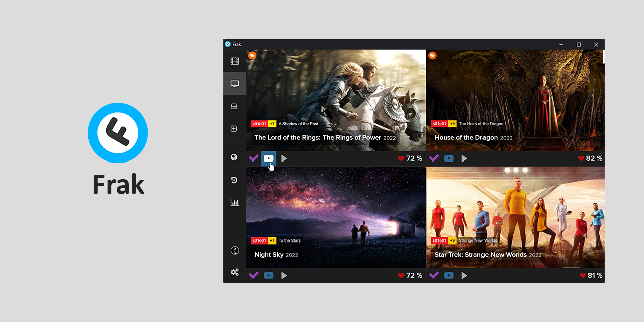Screen dimensions: 644x322
Task: Click the 81 % rating of Strange New Worlds
Action: [x=595, y=275]
